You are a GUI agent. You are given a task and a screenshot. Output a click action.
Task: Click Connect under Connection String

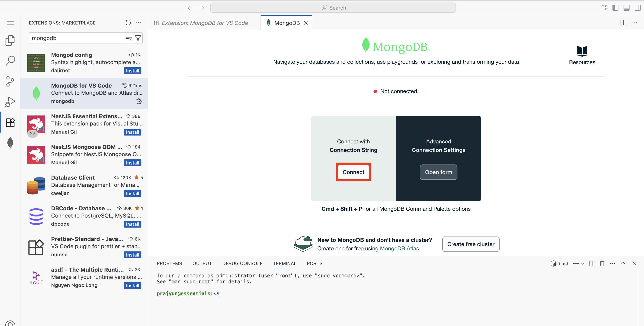pos(353,172)
